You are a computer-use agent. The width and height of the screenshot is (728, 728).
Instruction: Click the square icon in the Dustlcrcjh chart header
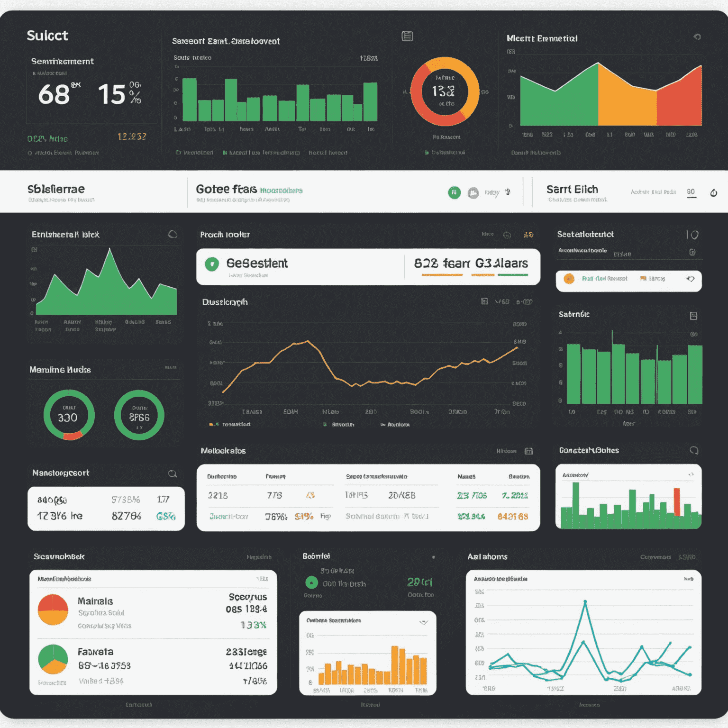coord(484,301)
